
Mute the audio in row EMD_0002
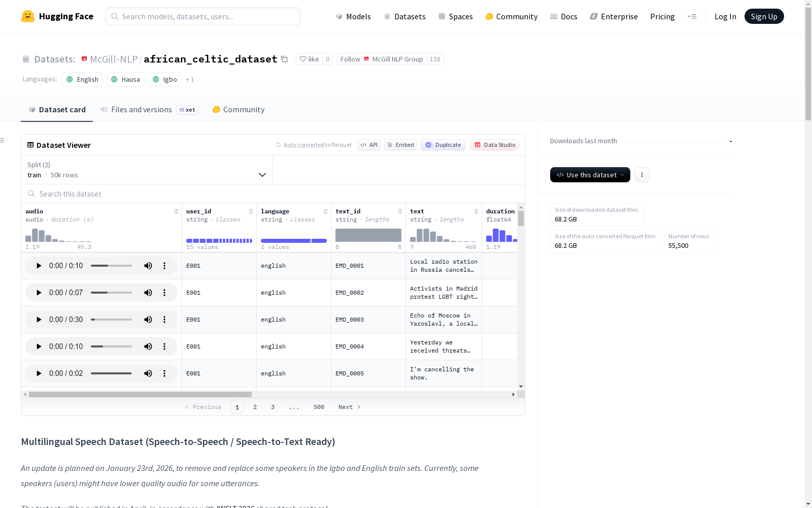click(148, 293)
